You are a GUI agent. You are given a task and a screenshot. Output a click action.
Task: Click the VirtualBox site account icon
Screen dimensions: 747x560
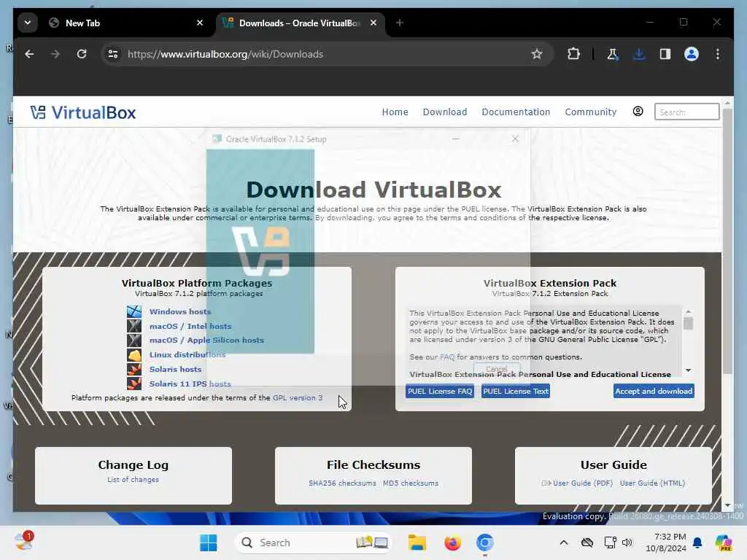pos(638,112)
